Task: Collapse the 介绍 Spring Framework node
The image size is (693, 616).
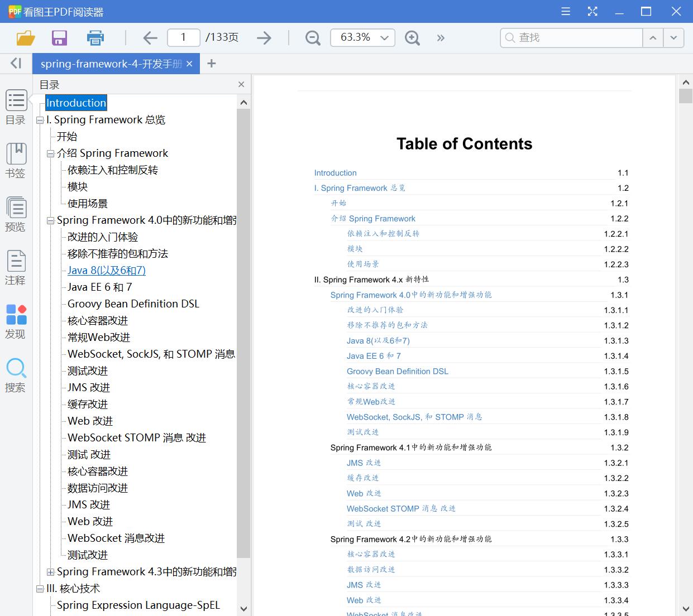Action: point(50,153)
